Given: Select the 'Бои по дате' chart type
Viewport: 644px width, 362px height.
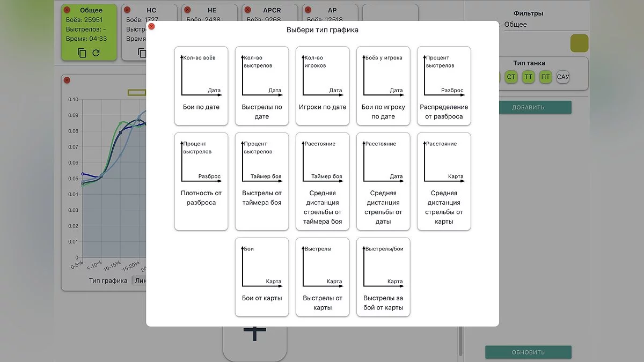Looking at the screenshot, I should click(201, 85).
